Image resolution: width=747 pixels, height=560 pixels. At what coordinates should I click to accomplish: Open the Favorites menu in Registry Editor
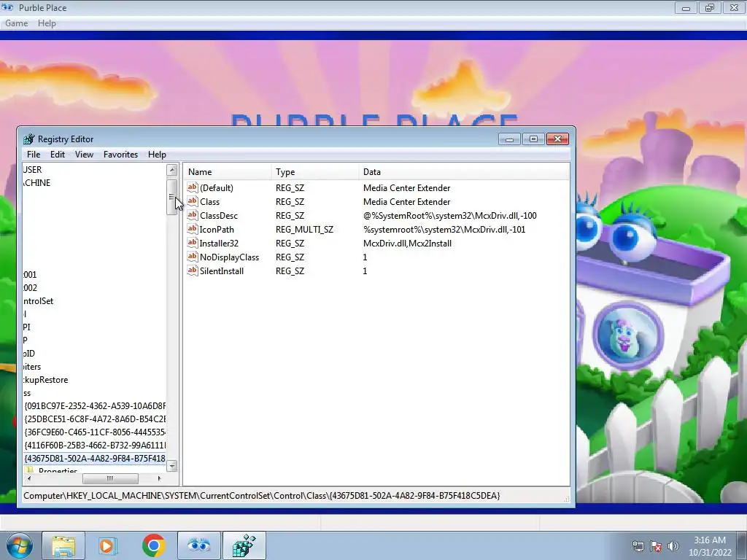[x=120, y=155]
